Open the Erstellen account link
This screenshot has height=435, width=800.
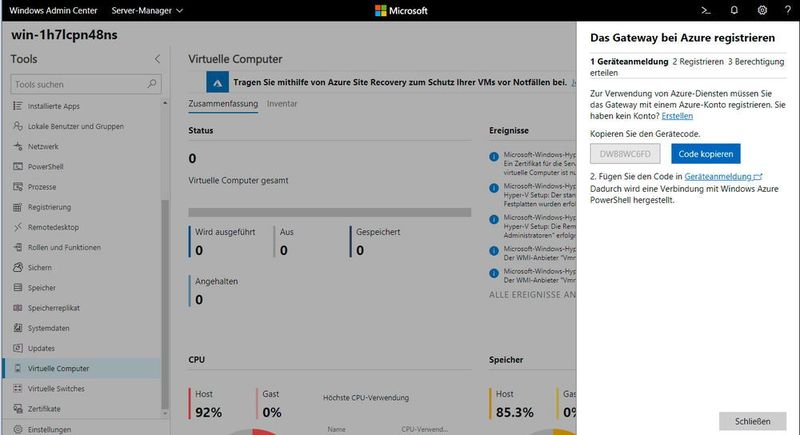[x=677, y=116]
